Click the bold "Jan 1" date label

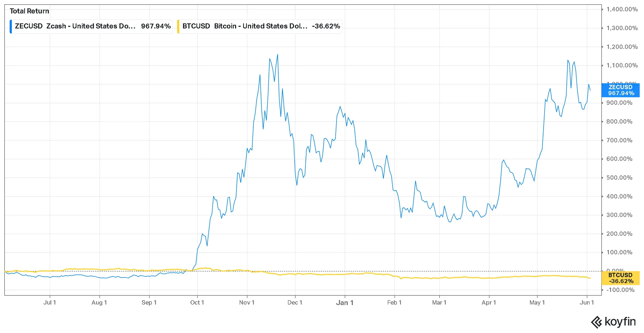(x=345, y=303)
